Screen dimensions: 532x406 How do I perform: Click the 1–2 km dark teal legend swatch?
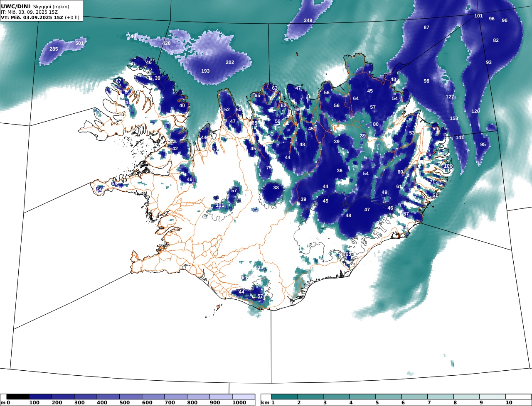284,397
